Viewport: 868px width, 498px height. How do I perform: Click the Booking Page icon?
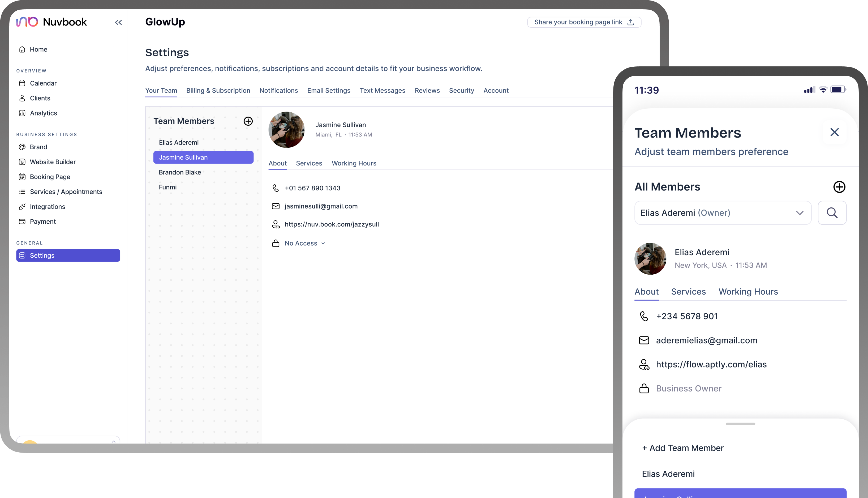click(22, 177)
